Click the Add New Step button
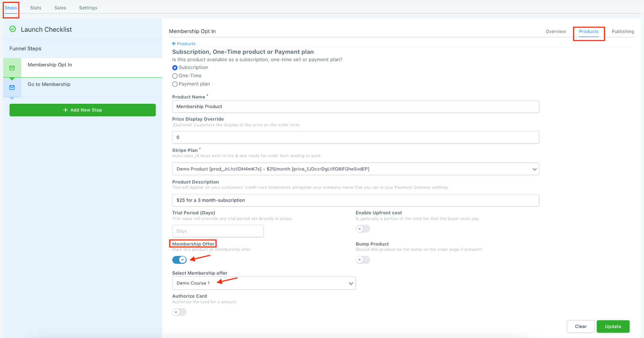Image resolution: width=644 pixels, height=338 pixels. (x=83, y=110)
